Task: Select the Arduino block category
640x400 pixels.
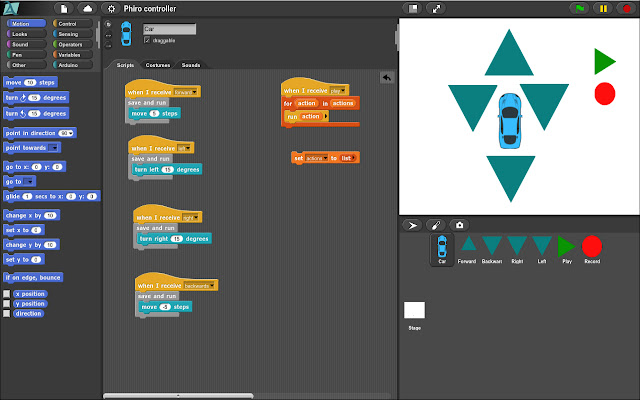Action: 73,65
